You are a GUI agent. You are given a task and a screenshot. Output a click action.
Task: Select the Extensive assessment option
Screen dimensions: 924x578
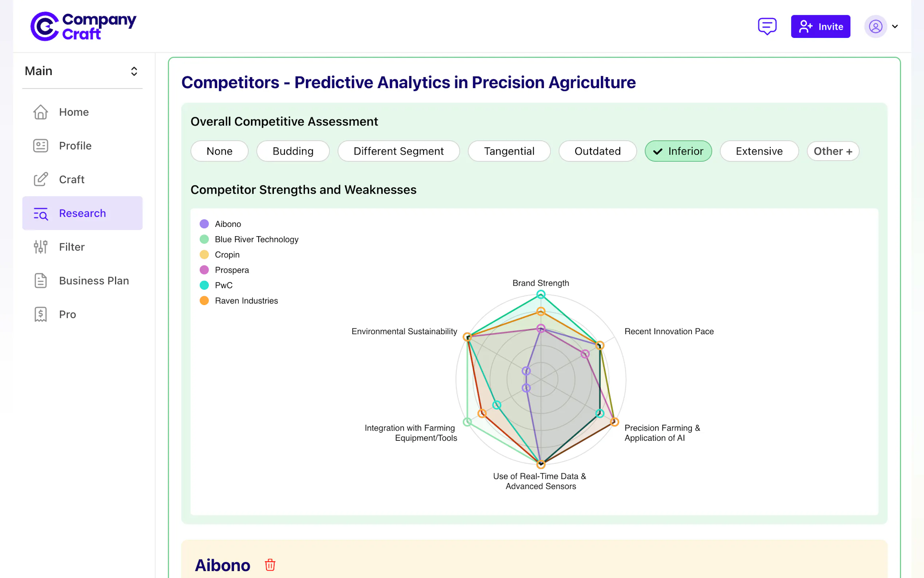point(758,151)
